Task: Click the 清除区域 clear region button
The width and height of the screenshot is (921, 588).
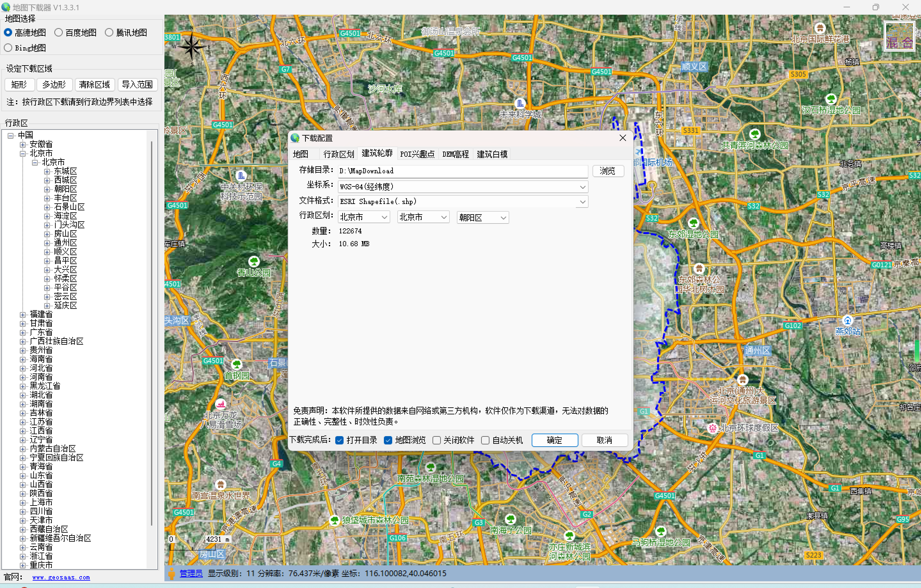Action: [94, 84]
